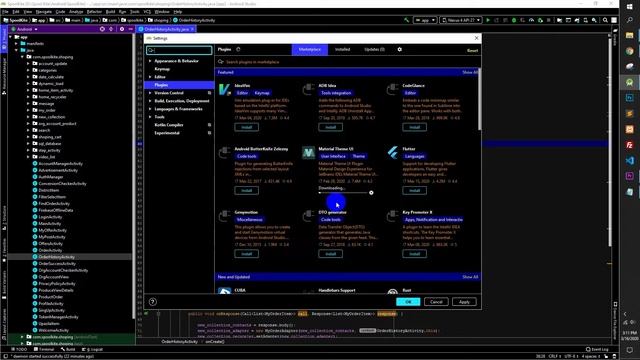Install the Flutter plugin

pyautogui.click(x=414, y=191)
